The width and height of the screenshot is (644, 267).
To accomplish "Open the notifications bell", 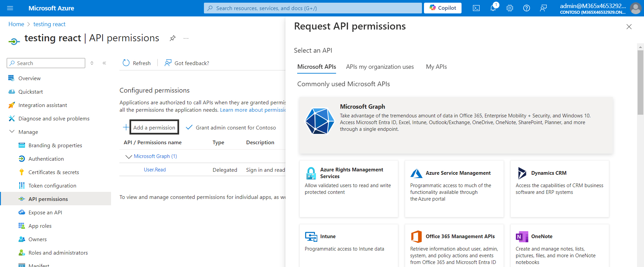I will pos(493,8).
